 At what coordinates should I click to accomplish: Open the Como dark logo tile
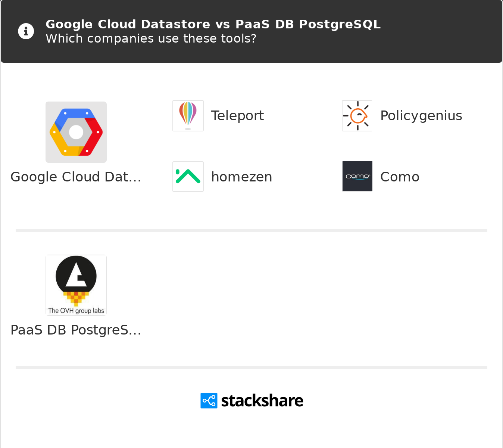pos(357,176)
